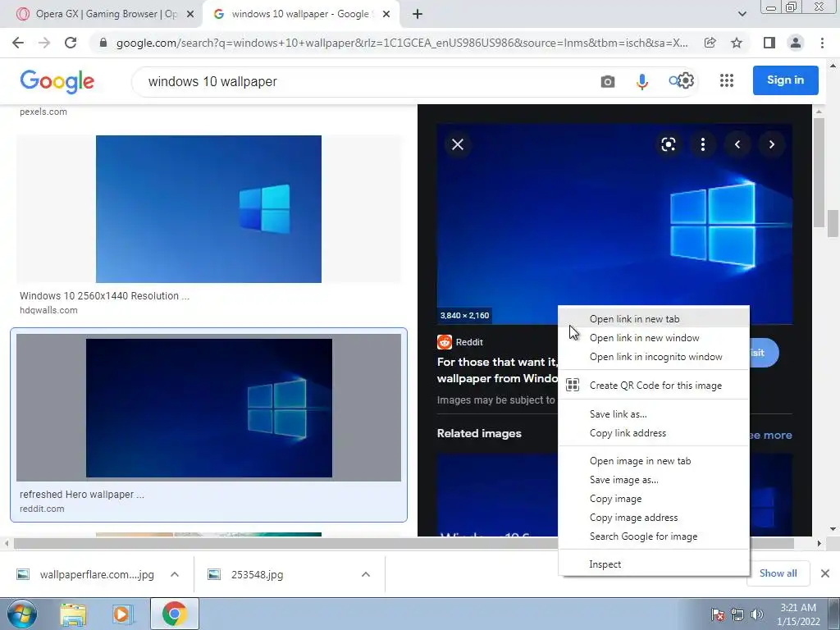The height and width of the screenshot is (630, 840).
Task: Choose Open link in new window
Action: 654,338
